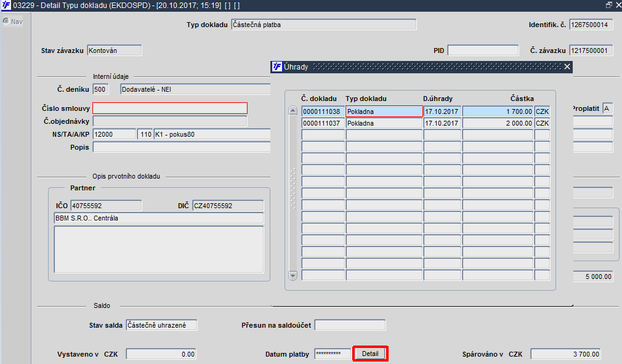This screenshot has width=622, height=364.
Task: Click payment date in row 0000111038
Action: [x=442, y=111]
